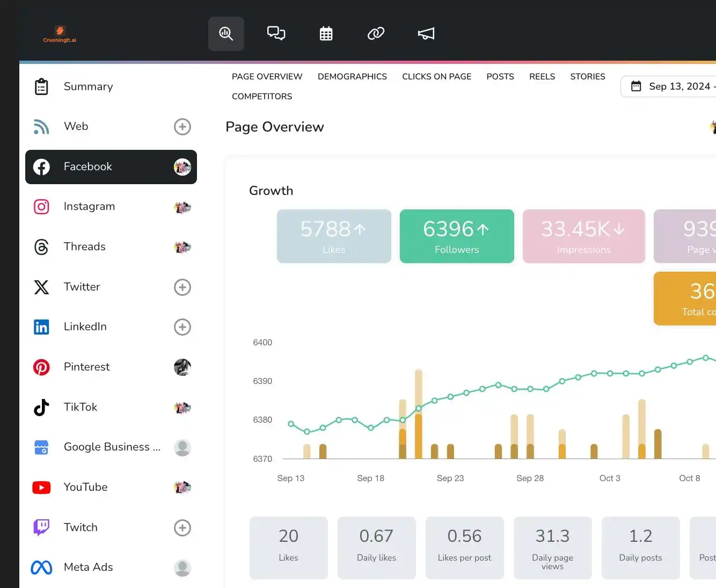Click the 0.56 Likes per post card

(x=465, y=548)
